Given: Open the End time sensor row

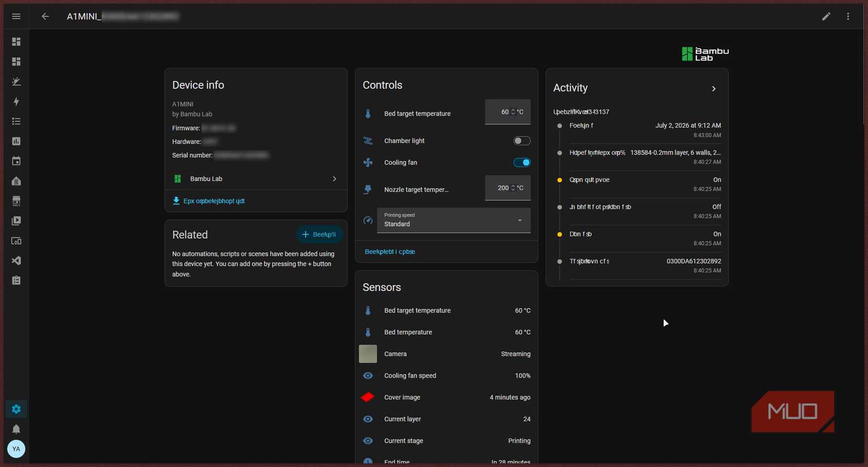Looking at the screenshot, I should pyautogui.click(x=447, y=460).
